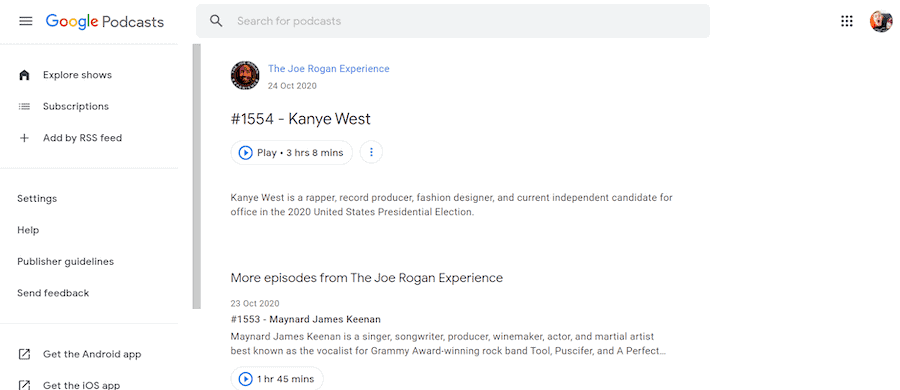Click the Google Podcasts logo
This screenshot has height=390, width=900.
(x=105, y=22)
